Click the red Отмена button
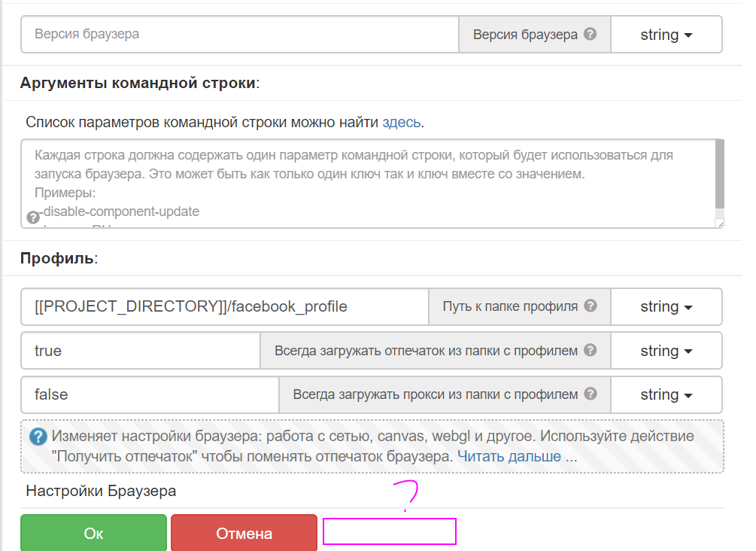The width and height of the screenshot is (756, 551). click(x=244, y=533)
